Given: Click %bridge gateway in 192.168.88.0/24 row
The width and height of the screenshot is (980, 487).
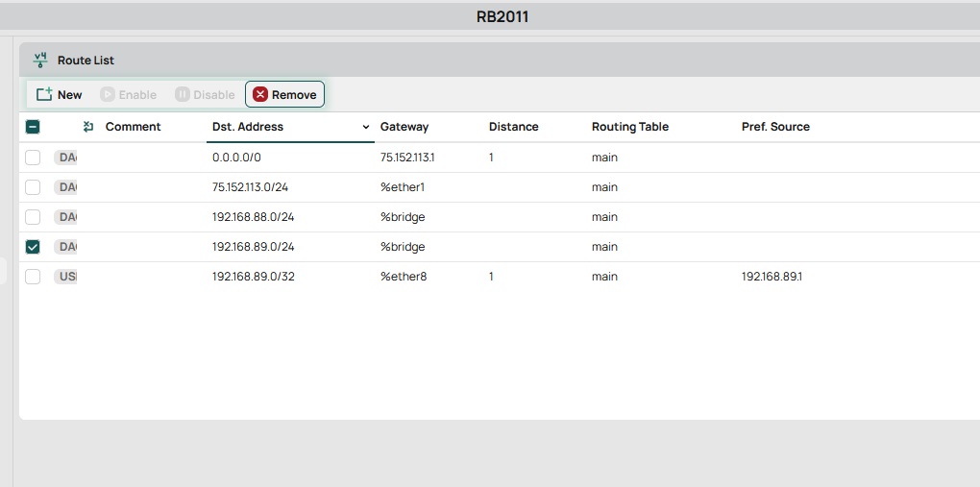Looking at the screenshot, I should (x=403, y=217).
